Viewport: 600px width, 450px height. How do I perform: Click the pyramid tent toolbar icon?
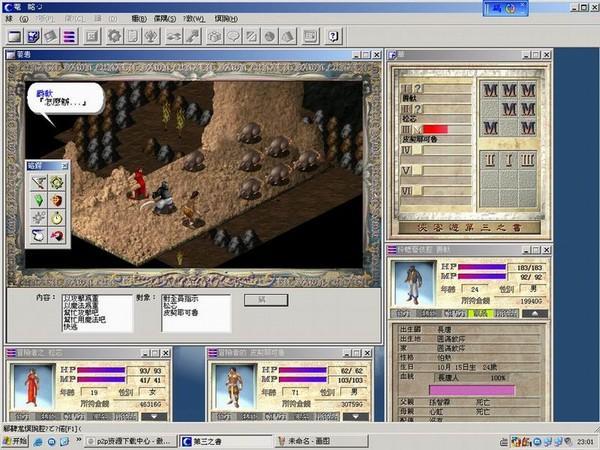[287, 36]
